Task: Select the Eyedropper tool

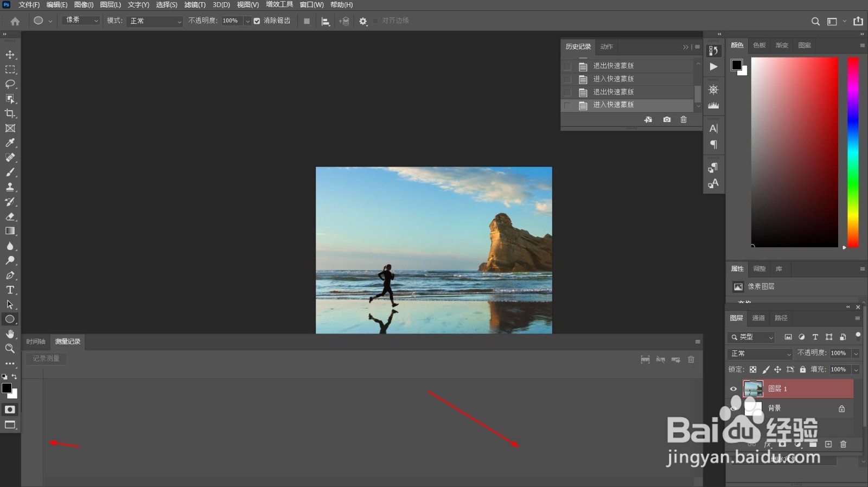Action: [x=10, y=143]
